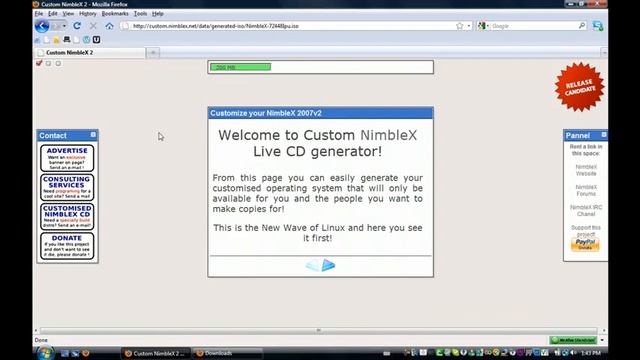Click the taskbar clock showing 1:43 PM
This screenshot has height=360, width=640.
[591, 353]
